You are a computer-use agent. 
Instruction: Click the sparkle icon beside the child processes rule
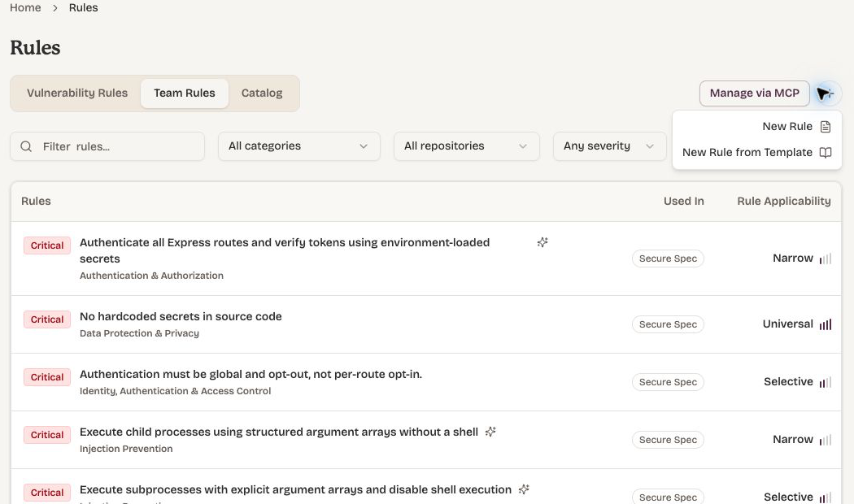pos(490,432)
